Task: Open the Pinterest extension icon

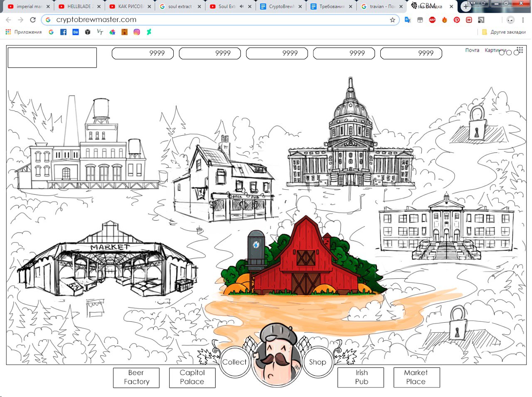Action: click(457, 20)
